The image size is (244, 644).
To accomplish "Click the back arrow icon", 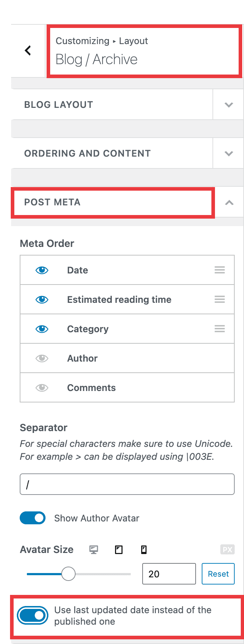I will [28, 51].
